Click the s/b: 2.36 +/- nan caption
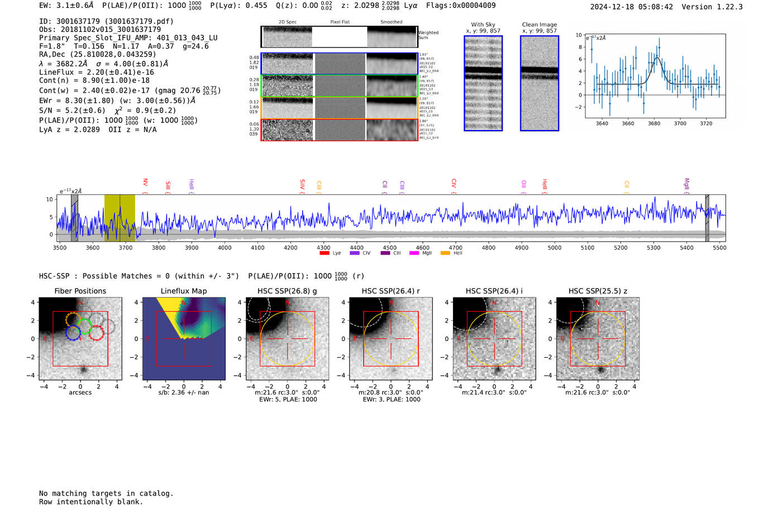 tap(184, 392)
